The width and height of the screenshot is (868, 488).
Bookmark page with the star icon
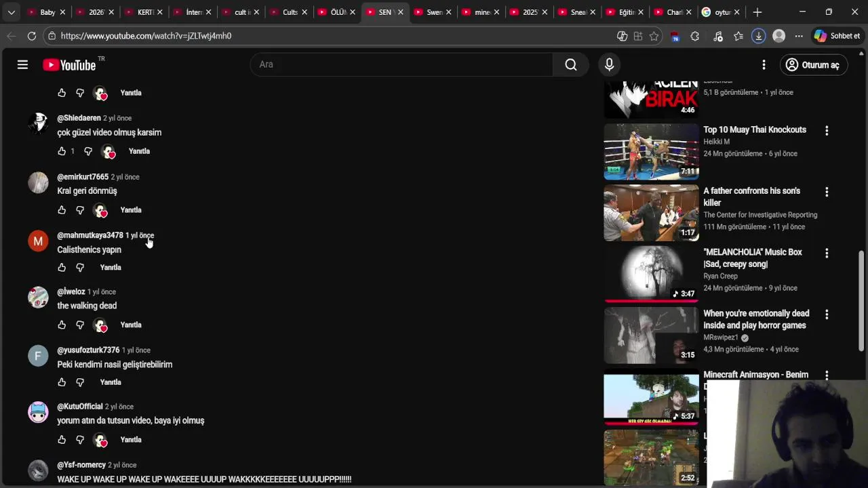pyautogui.click(x=654, y=36)
